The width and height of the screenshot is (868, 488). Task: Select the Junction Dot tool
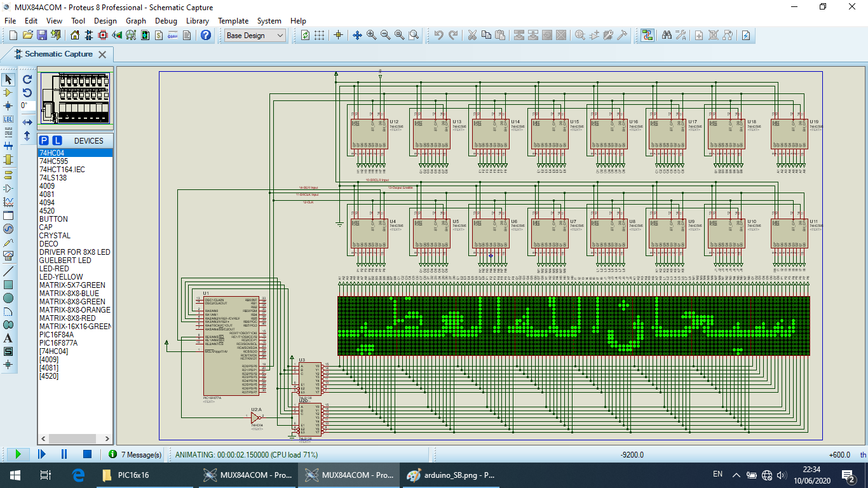click(x=8, y=106)
